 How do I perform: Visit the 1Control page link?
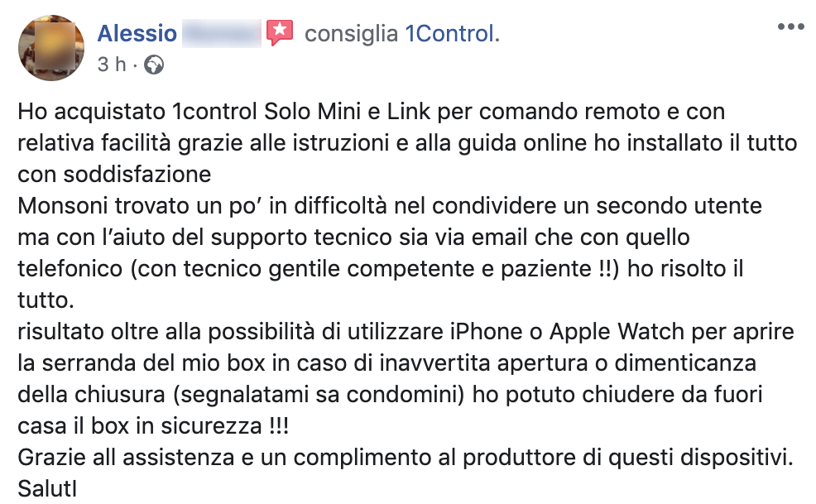[452, 33]
